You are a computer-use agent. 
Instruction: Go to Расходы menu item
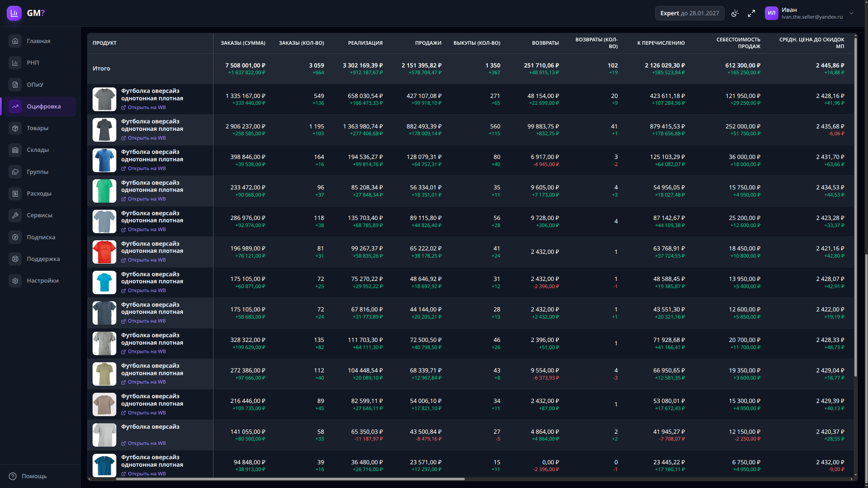(x=39, y=194)
